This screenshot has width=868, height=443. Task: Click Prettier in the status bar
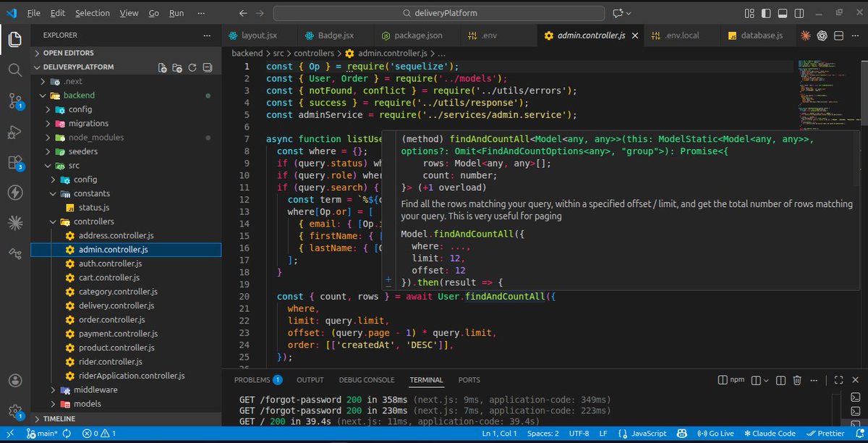(x=825, y=434)
